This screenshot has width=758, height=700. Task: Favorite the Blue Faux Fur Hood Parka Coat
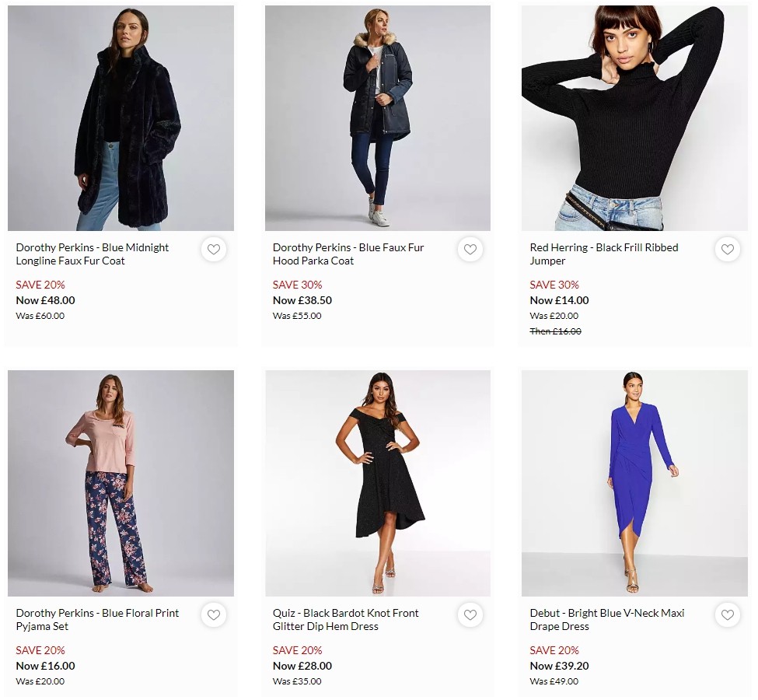coord(470,250)
